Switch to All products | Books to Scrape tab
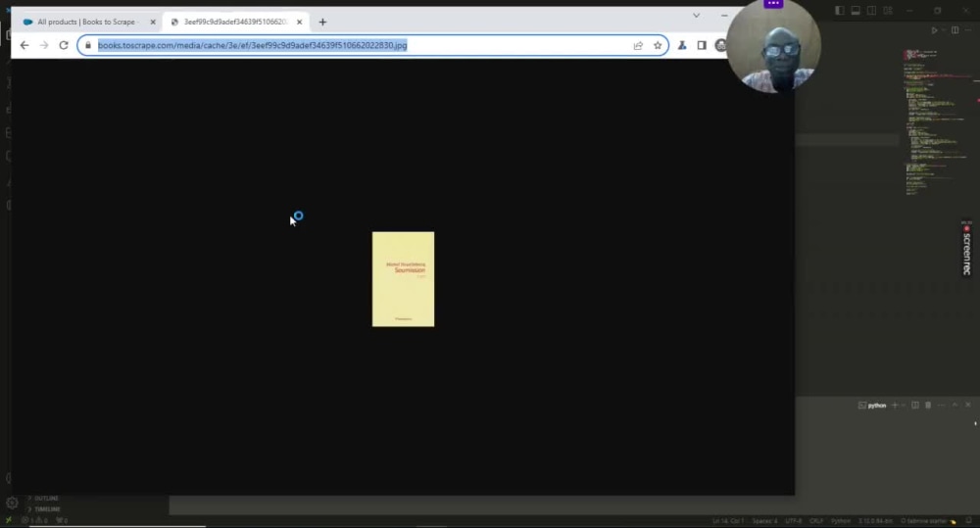Image resolution: width=980 pixels, height=528 pixels. pos(86,22)
